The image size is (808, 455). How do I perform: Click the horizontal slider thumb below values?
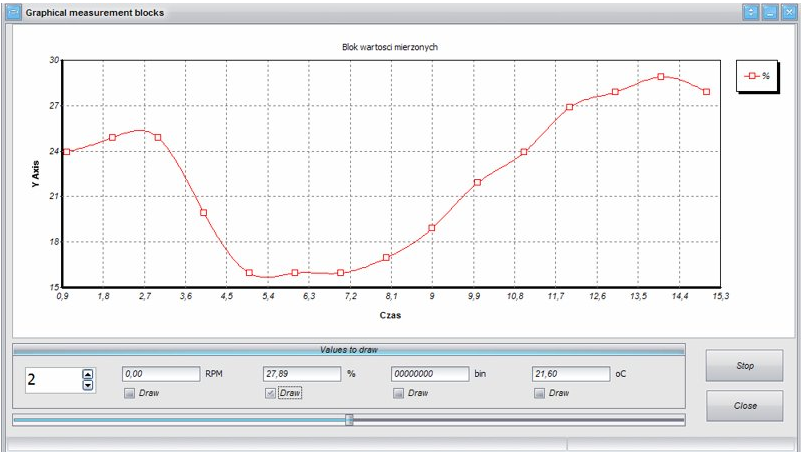(349, 420)
